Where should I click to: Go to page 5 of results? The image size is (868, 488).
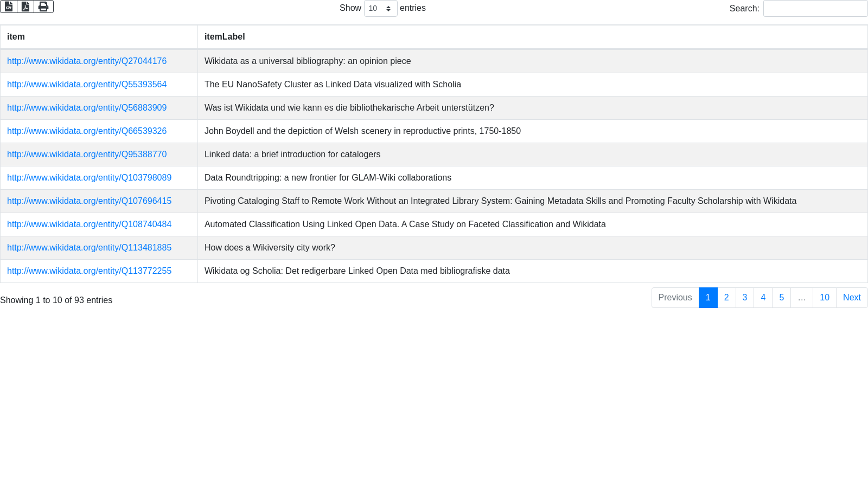point(782,298)
